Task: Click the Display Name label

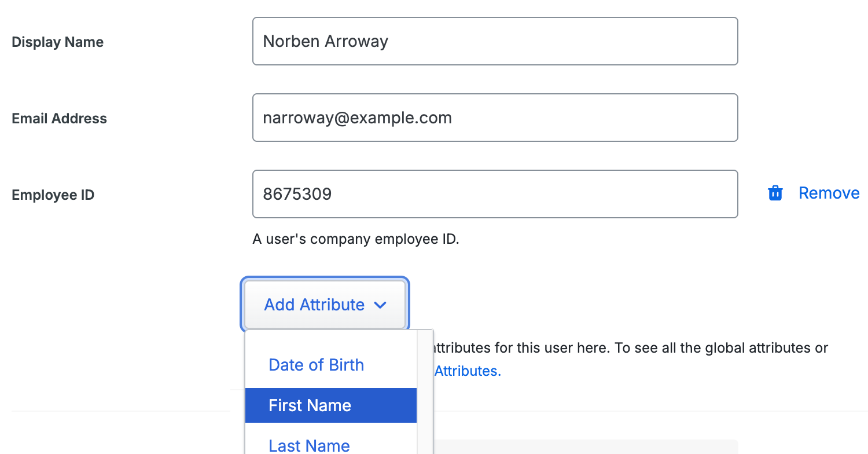Action: coord(57,42)
